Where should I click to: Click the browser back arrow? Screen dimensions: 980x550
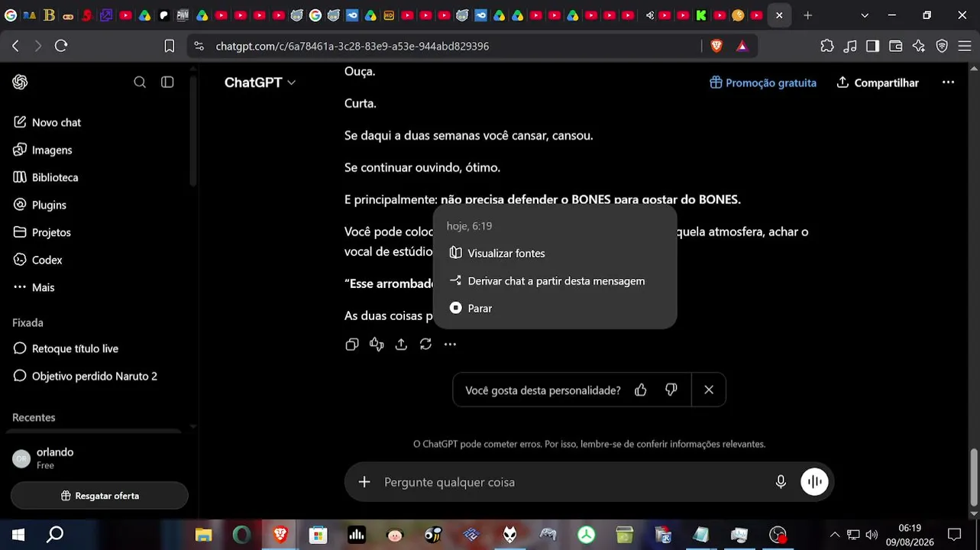15,46
